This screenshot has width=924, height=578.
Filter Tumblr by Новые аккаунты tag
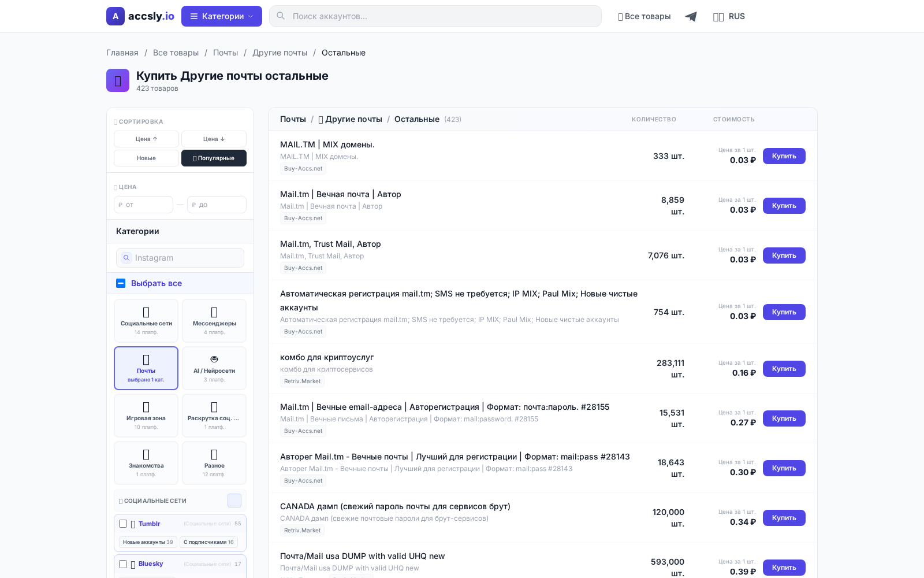point(148,542)
